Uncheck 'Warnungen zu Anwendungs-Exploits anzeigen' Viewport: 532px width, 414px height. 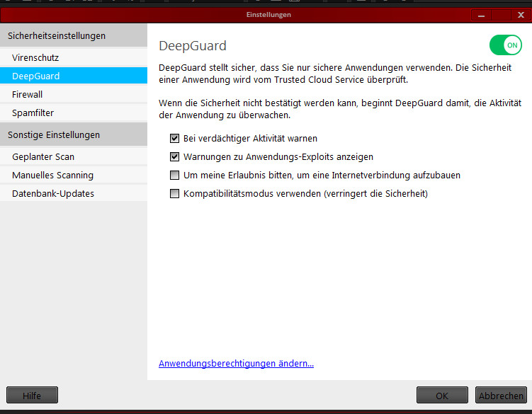pyautogui.click(x=174, y=156)
